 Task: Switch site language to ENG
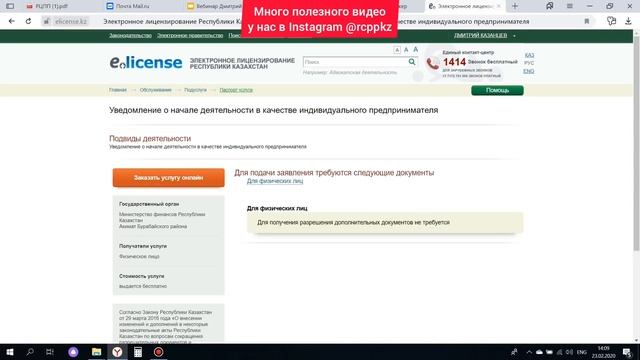click(x=529, y=71)
